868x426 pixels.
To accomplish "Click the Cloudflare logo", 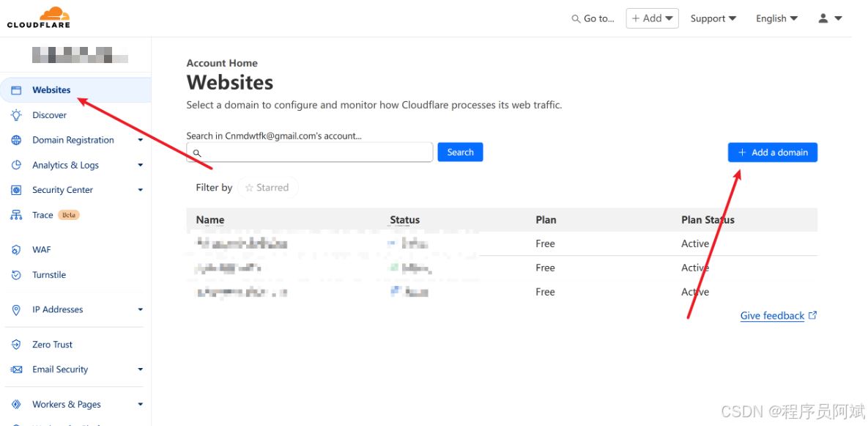I will click(x=38, y=17).
